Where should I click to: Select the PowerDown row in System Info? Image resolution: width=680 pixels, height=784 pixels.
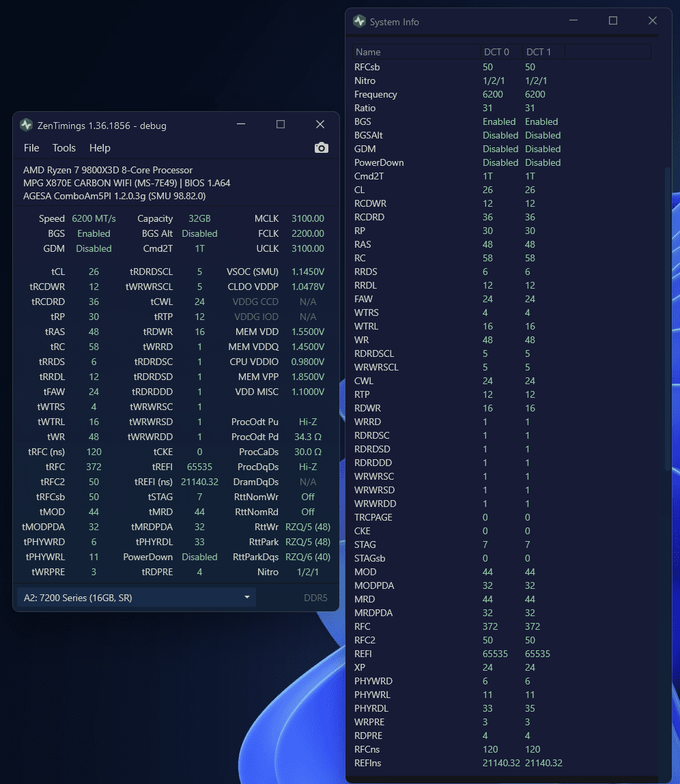(x=502, y=162)
